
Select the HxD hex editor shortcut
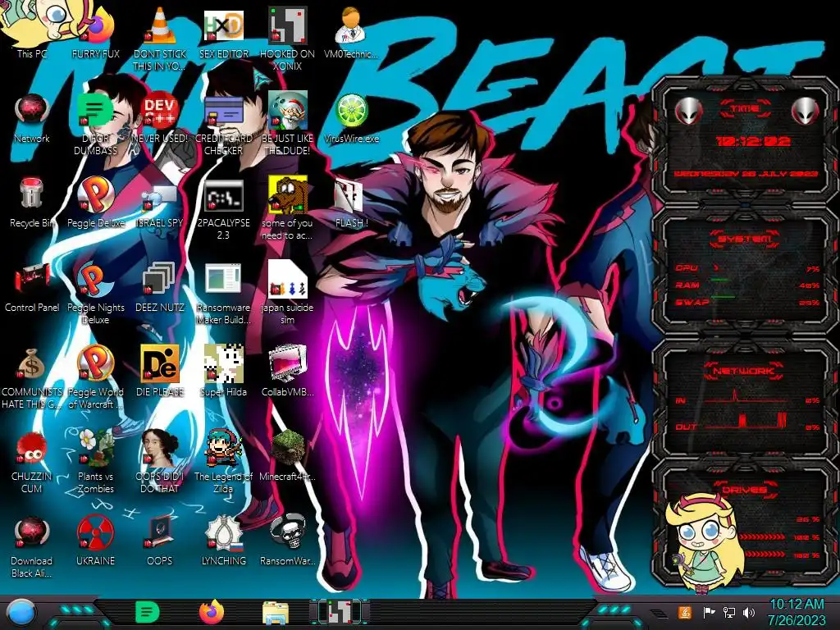click(x=224, y=33)
